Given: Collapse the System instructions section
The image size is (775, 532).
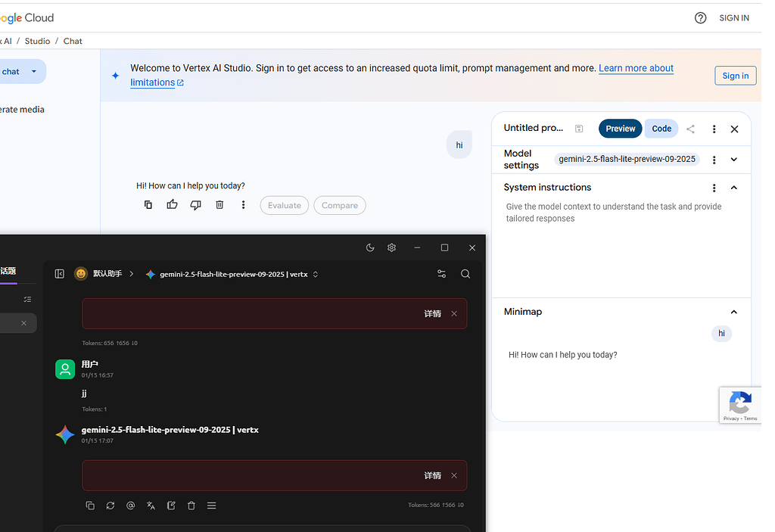Looking at the screenshot, I should pyautogui.click(x=734, y=188).
